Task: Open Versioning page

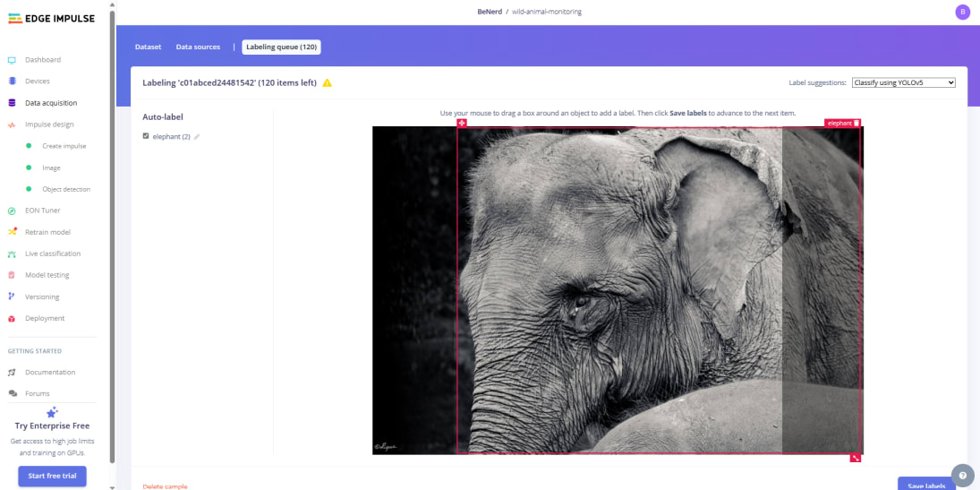Action: (42, 297)
